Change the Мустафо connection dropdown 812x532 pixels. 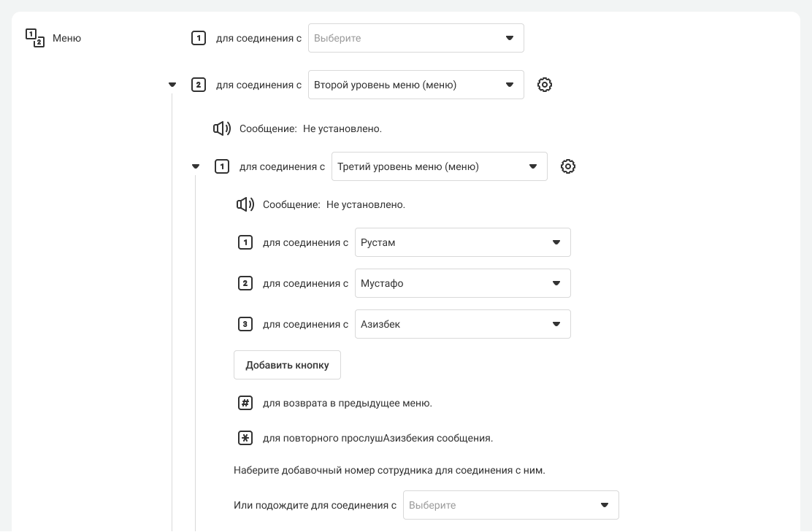(x=462, y=283)
